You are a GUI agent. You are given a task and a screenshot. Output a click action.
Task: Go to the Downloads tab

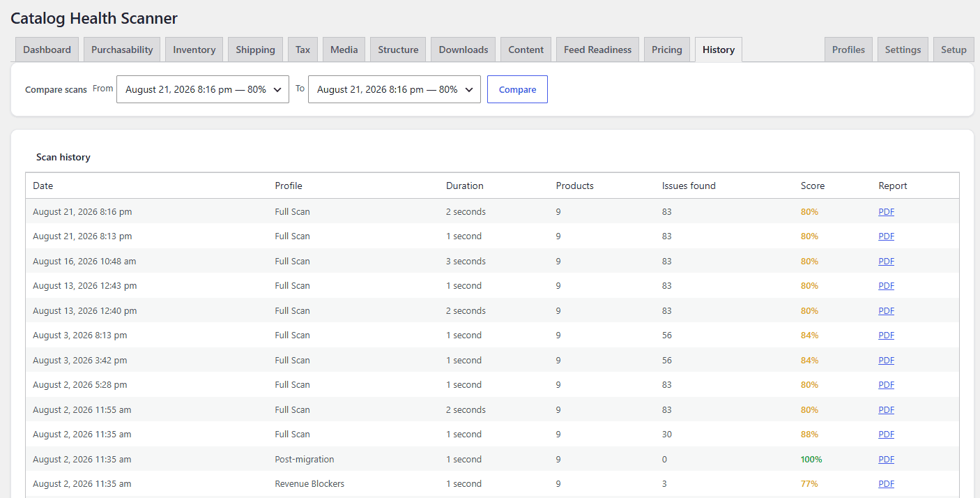(464, 50)
